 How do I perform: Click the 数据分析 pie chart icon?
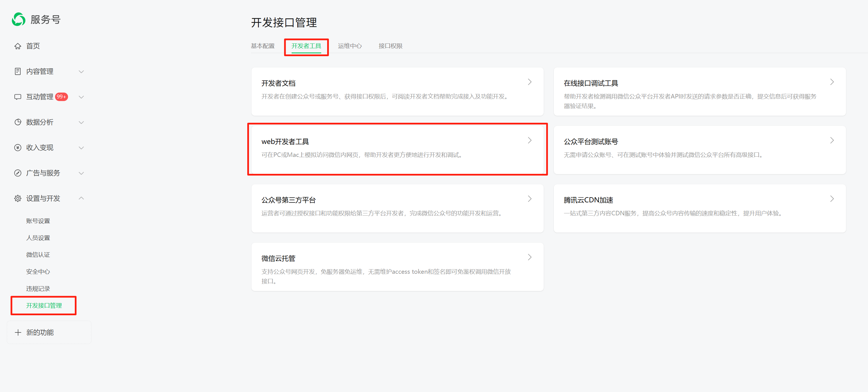18,122
